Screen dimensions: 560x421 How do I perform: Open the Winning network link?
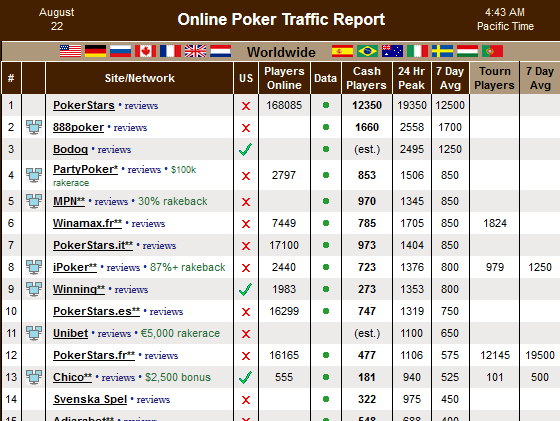79,289
